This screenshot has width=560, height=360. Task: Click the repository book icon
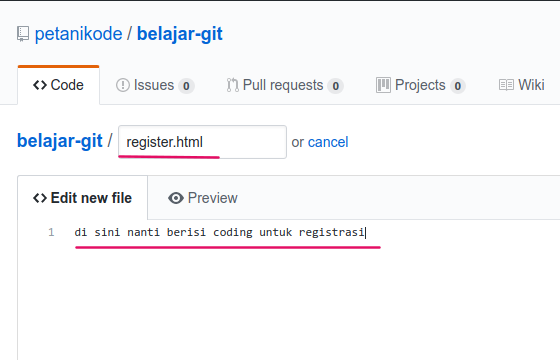[23, 34]
